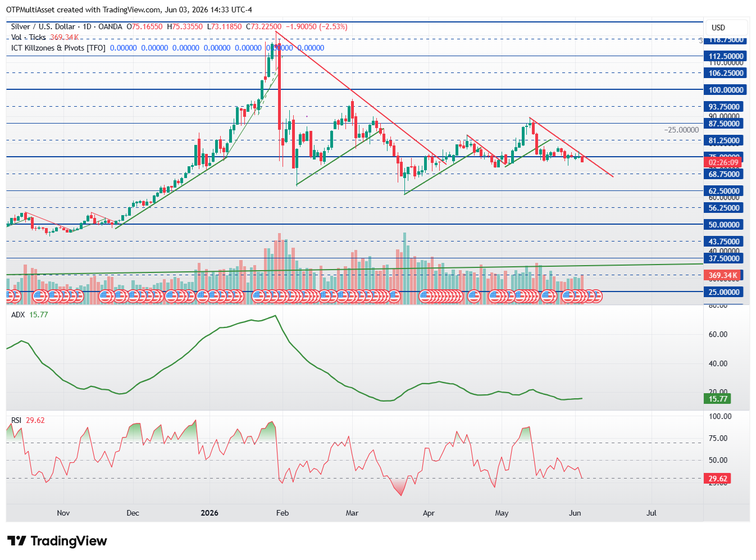Screen dimensions: 756x560
Task: Click the -25.00000 pivot annotation text
Action: click(681, 130)
